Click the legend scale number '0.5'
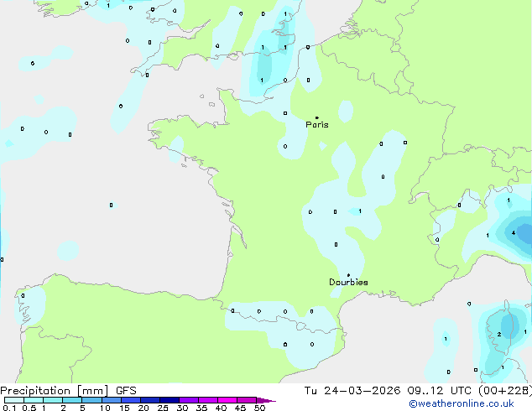The height and width of the screenshot is (411, 532). coord(29,408)
